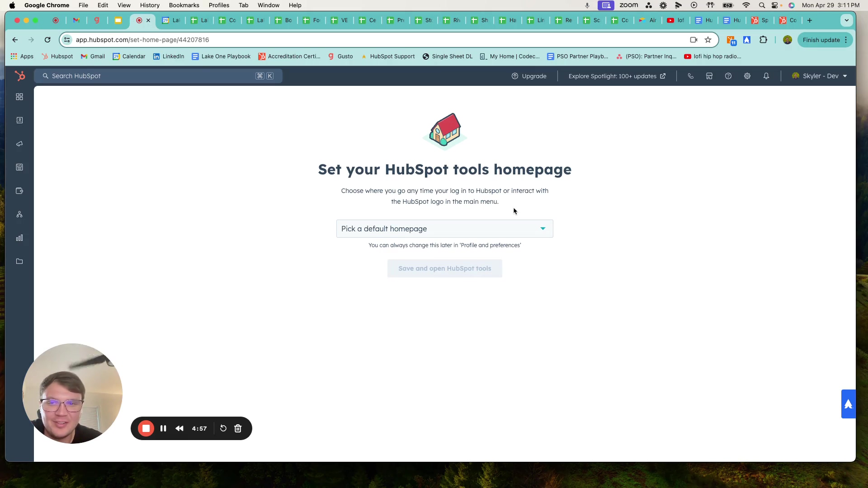Expand the Chrome tab search chevron
The width and height of the screenshot is (868, 488).
click(847, 20)
